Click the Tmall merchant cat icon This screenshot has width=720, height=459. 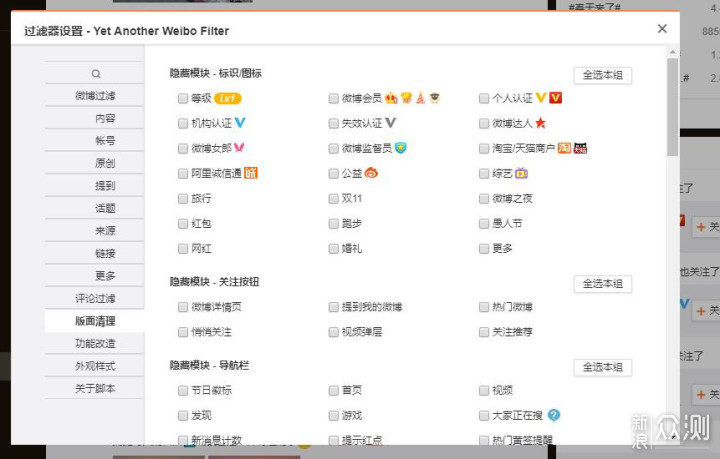[580, 148]
